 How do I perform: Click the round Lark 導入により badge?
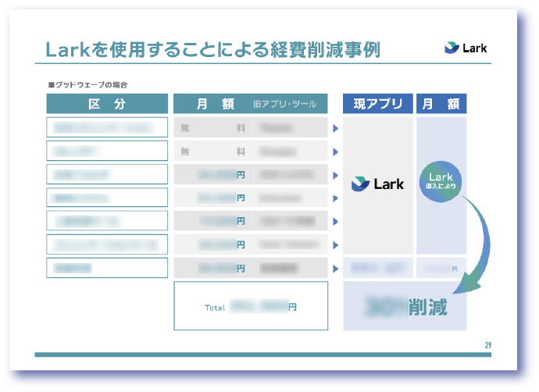(441, 181)
